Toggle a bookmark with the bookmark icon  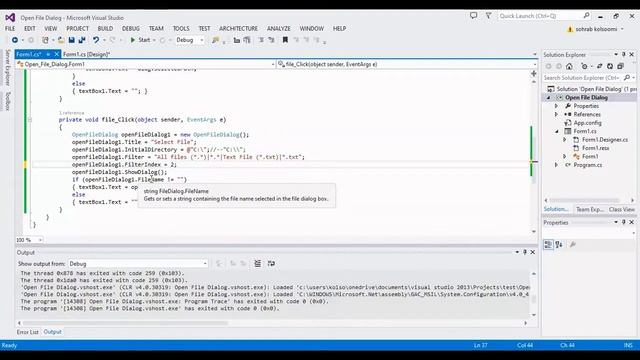(285, 40)
